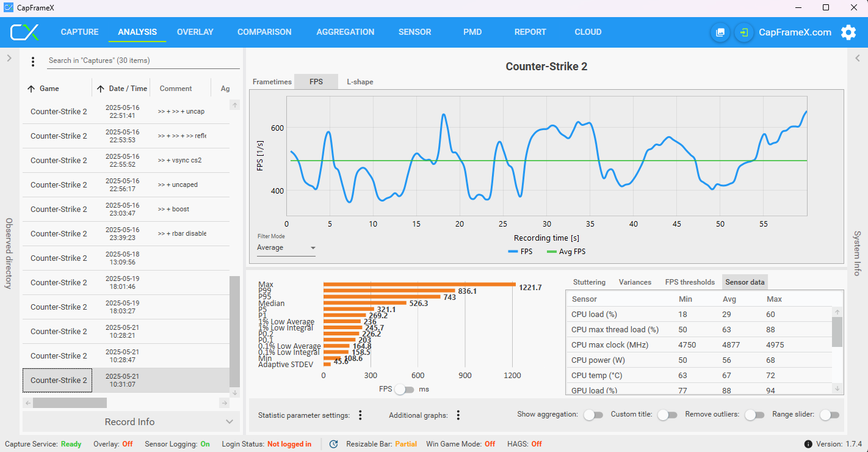The width and height of the screenshot is (868, 452).
Task: Open the settings gear icon
Action: [848, 32]
